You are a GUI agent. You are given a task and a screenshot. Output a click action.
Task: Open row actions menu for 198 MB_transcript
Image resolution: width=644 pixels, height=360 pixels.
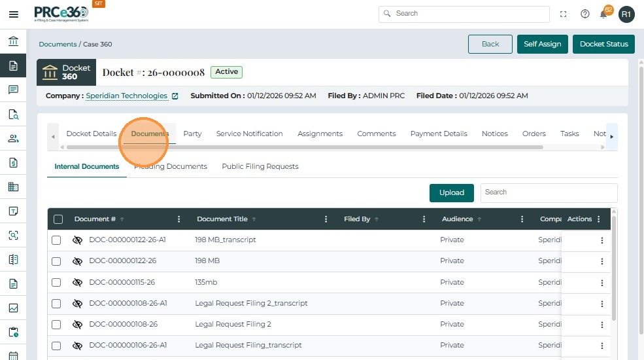tap(602, 240)
